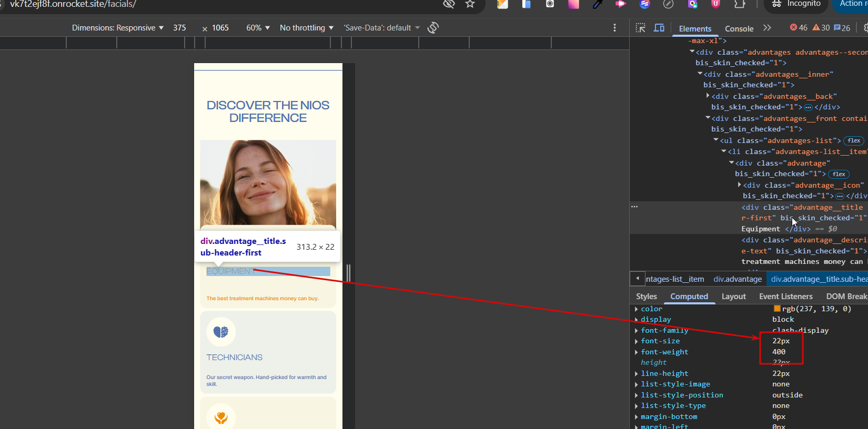Open the orange notepad extension icon
868x429 pixels.
point(502,4)
